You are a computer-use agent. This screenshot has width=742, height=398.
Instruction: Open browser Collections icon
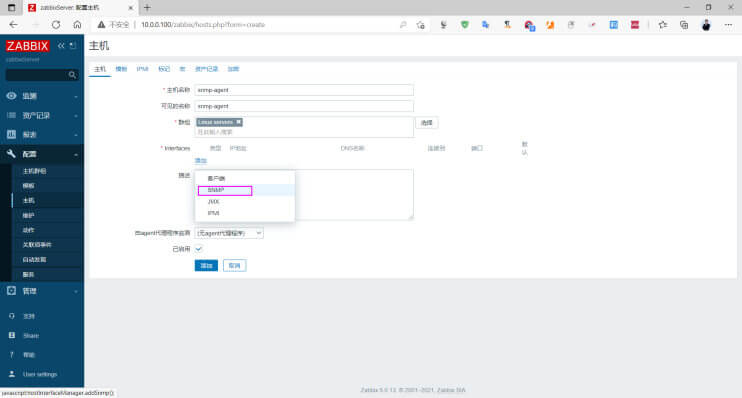click(x=684, y=25)
